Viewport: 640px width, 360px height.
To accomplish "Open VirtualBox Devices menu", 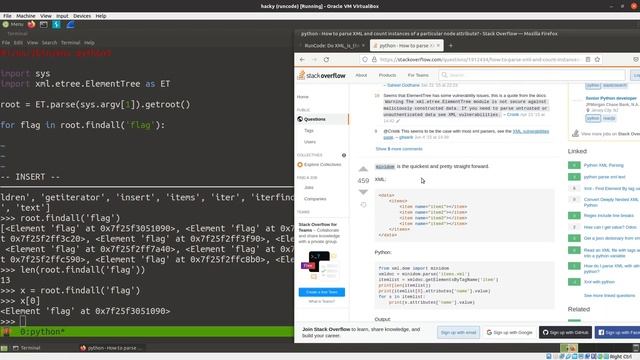I will pos(82,16).
